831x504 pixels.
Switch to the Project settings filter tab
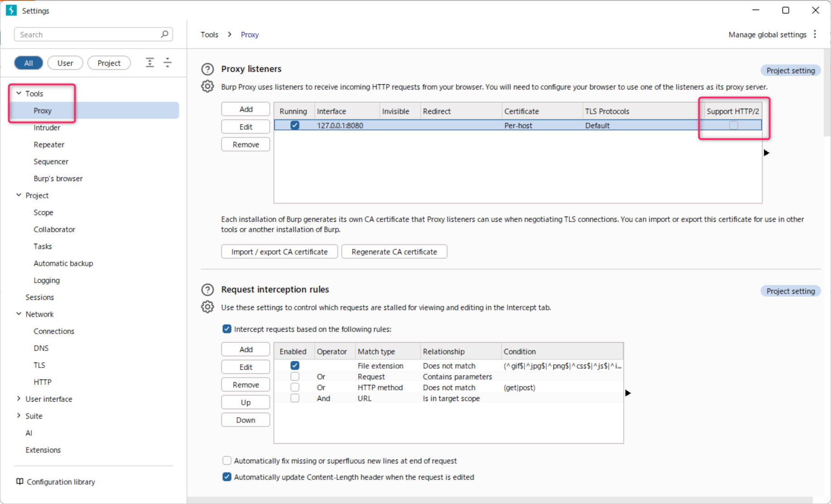point(109,63)
